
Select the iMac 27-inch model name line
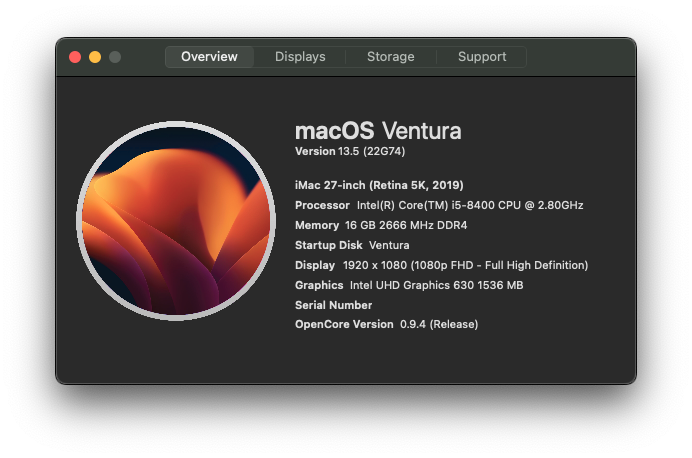point(379,185)
